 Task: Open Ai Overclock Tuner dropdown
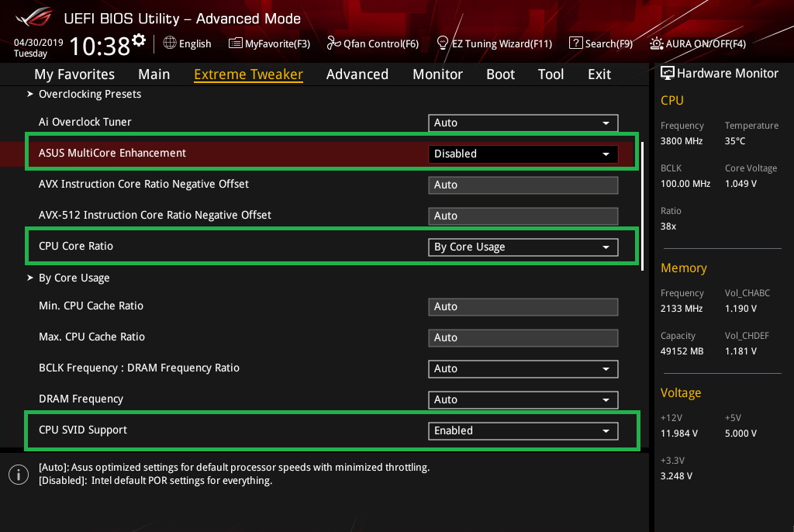point(523,123)
